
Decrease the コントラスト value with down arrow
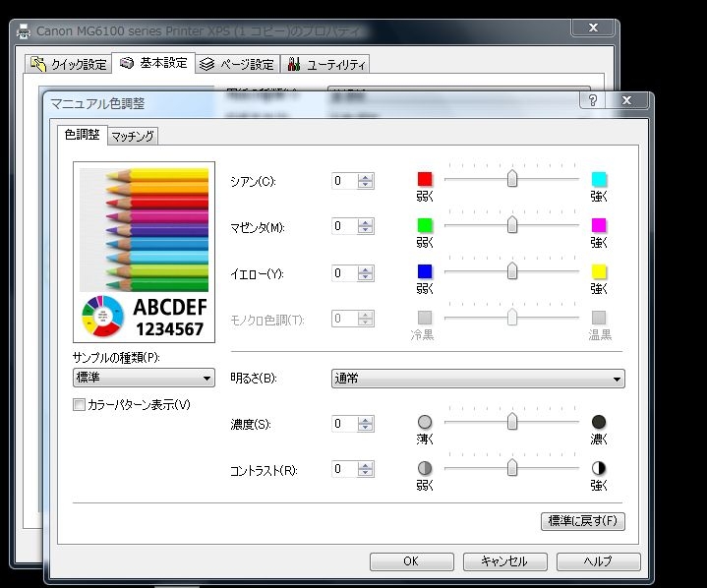[x=365, y=473]
